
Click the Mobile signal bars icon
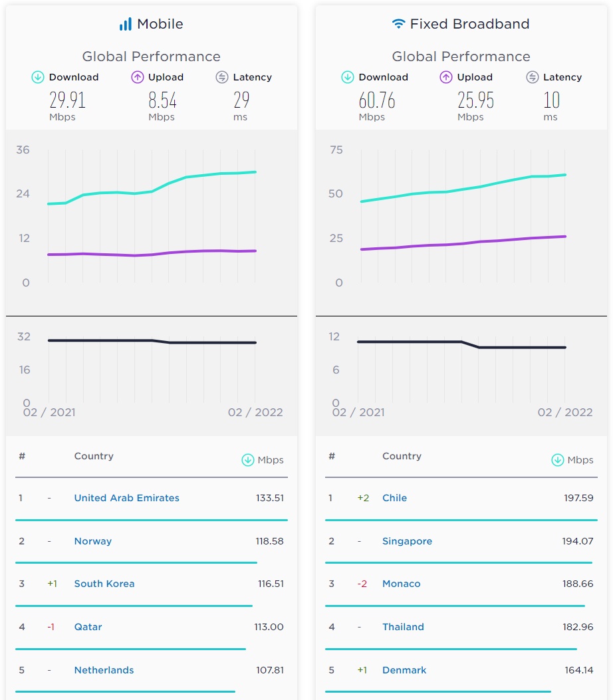[125, 25]
